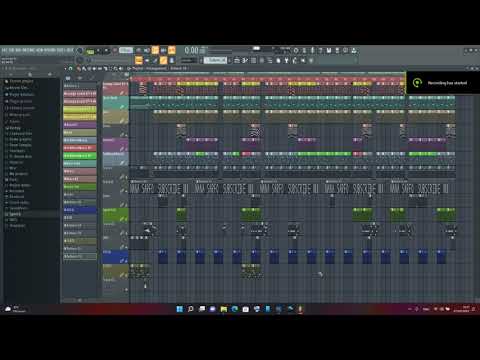The height and width of the screenshot is (360, 480).
Task: Toggle the orange loop recording icon
Action: [x=172, y=50]
